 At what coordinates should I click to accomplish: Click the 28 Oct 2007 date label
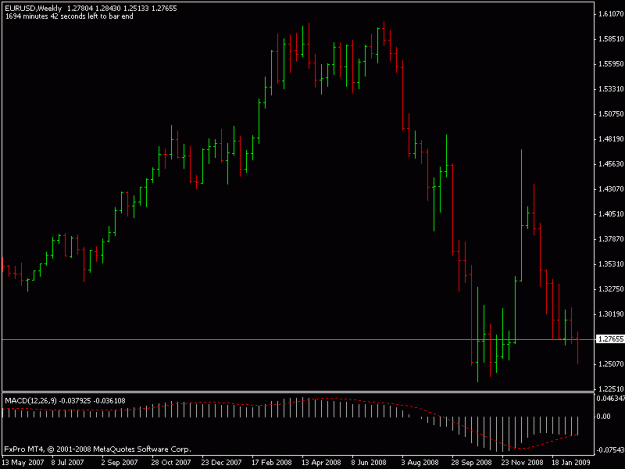171,463
